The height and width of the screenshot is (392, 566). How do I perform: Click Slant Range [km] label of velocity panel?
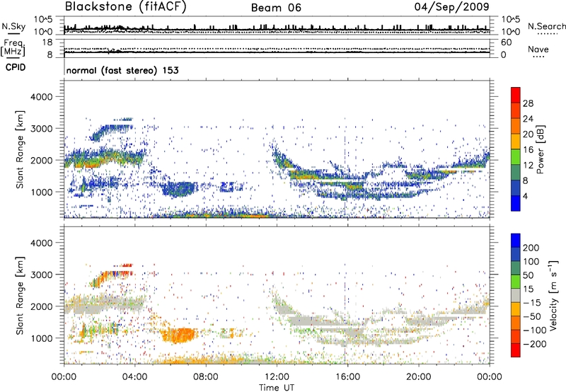tap(20, 295)
